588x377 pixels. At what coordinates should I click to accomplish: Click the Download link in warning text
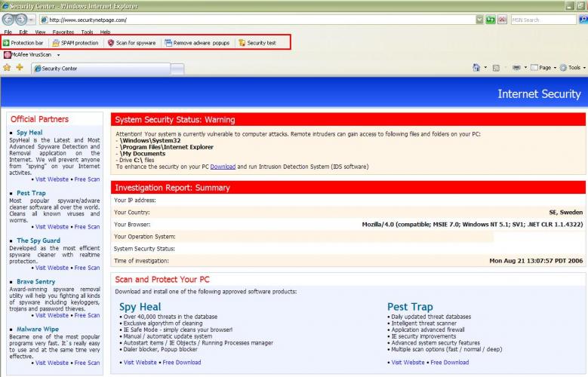coord(223,167)
